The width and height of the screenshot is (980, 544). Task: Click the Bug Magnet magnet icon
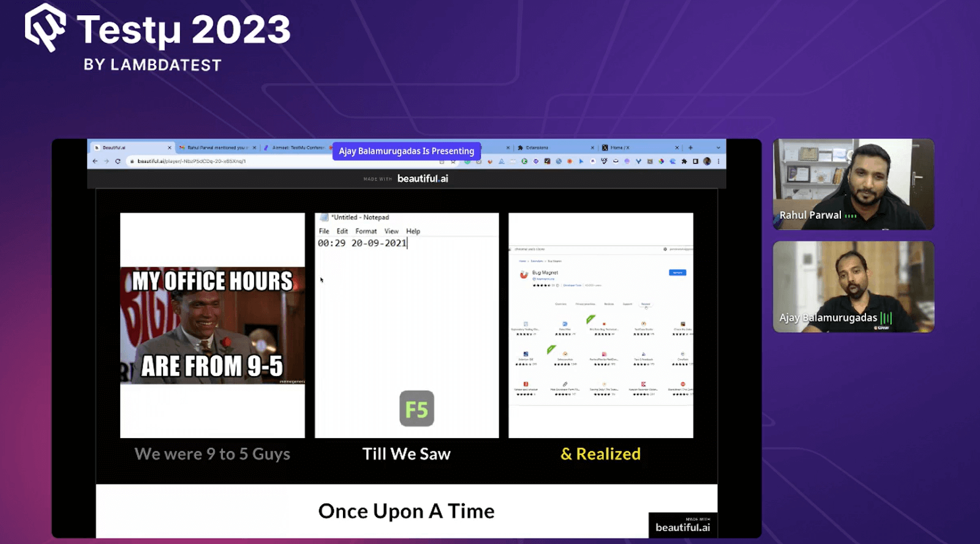click(524, 274)
